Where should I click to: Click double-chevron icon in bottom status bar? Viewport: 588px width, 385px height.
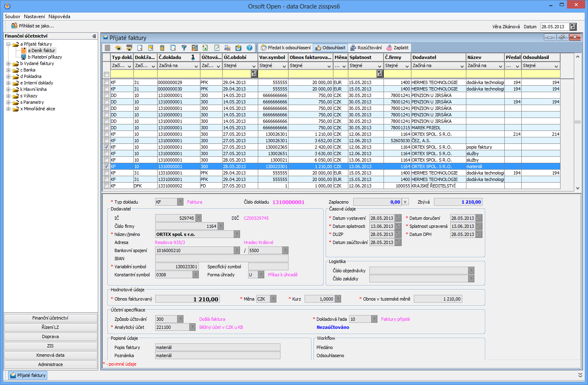(x=580, y=375)
